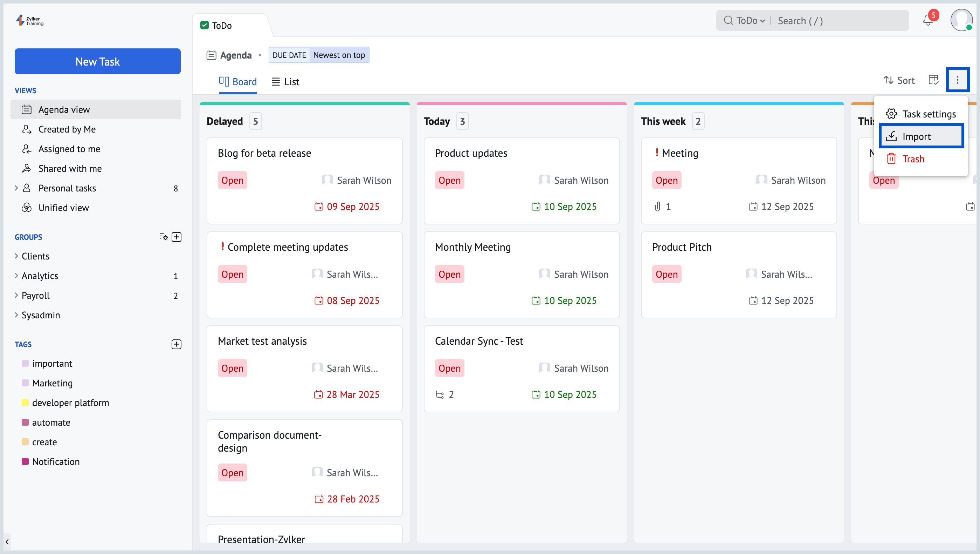The image size is (980, 554).
Task: Select Import from the menu
Action: (x=916, y=136)
